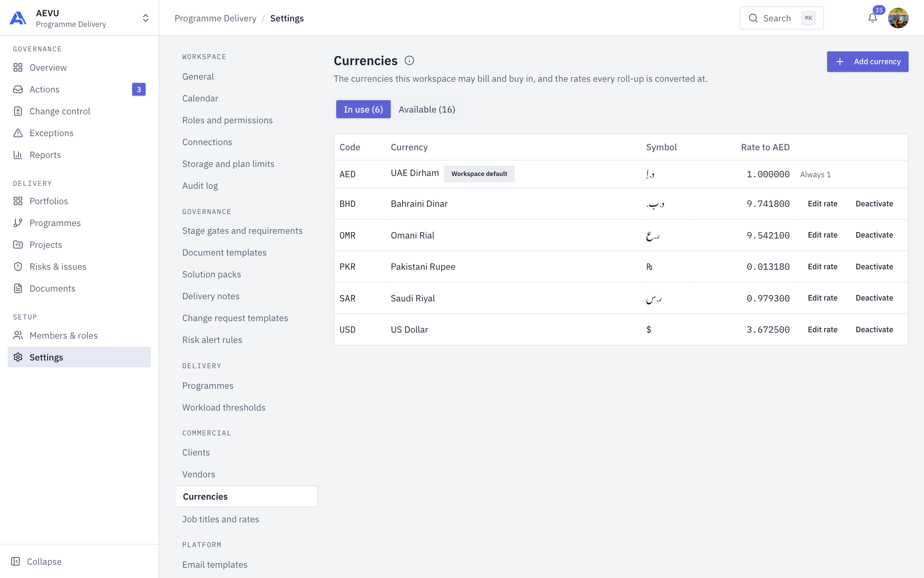This screenshot has width=924, height=578.
Task: Open the workspace switcher chevron
Action: pyautogui.click(x=145, y=18)
